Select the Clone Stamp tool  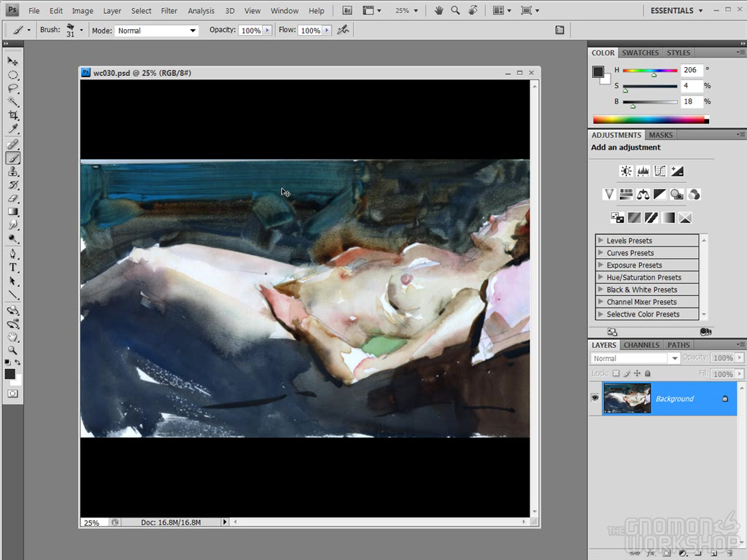click(13, 171)
